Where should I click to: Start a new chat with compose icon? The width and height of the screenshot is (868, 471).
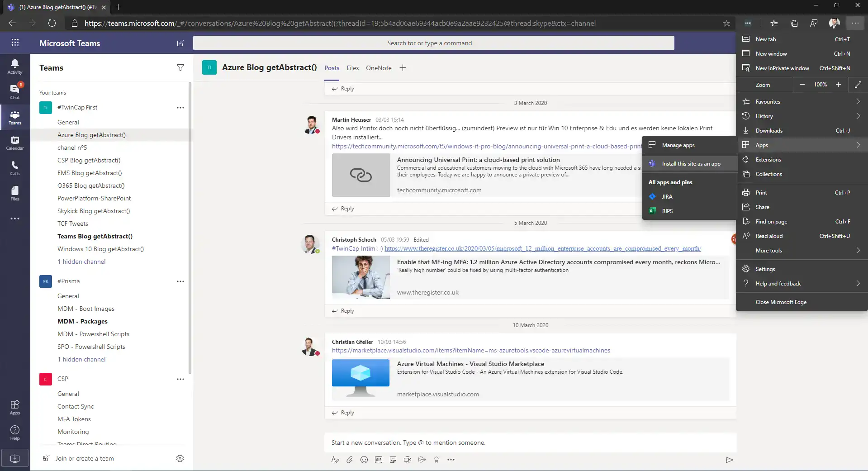[180, 43]
